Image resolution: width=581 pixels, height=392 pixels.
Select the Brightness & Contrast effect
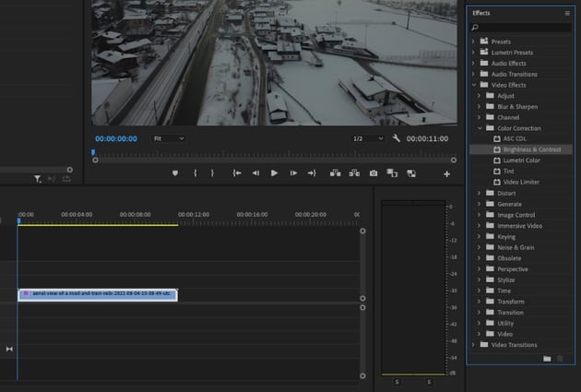coord(521,149)
